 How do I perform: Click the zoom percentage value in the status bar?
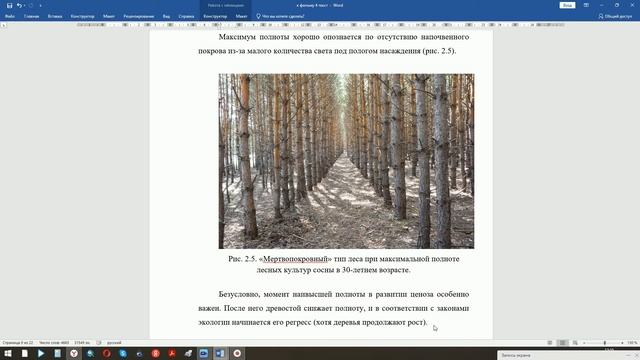tap(632, 343)
